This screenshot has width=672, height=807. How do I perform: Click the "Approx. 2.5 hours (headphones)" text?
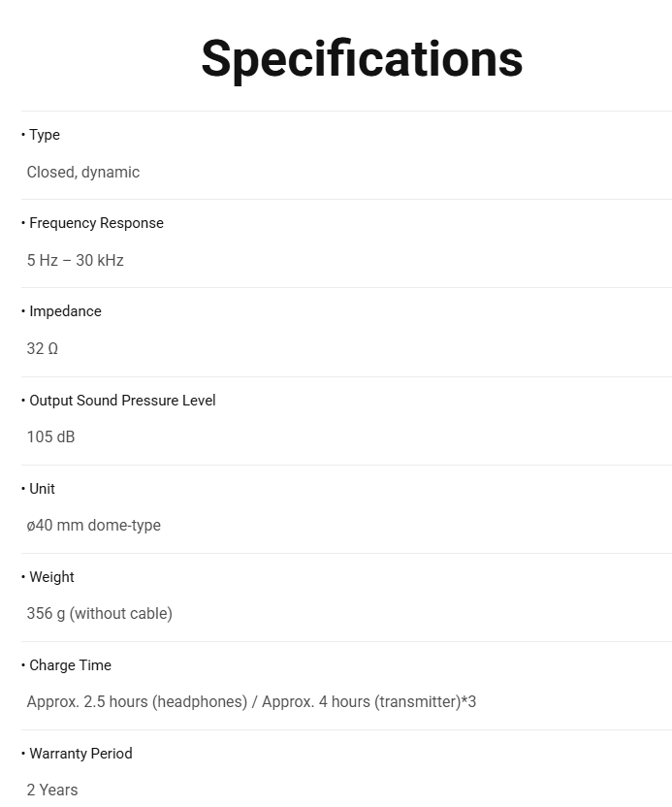137,701
